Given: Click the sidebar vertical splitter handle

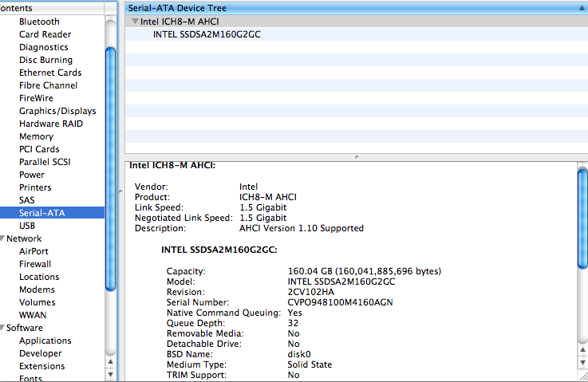Looking at the screenshot, I should [120, 191].
